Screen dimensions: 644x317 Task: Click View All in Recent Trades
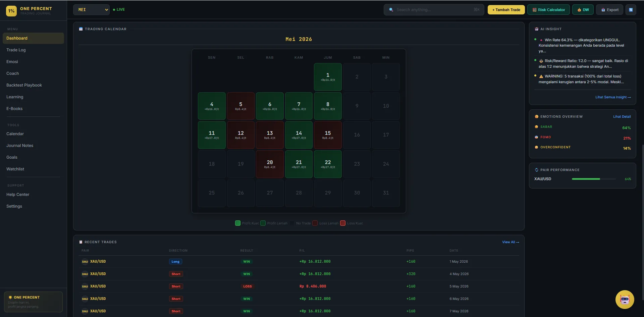tap(511, 242)
